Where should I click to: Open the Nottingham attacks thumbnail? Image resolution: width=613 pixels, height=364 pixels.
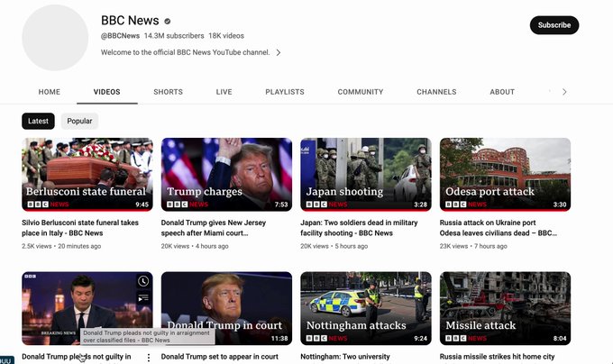(365, 308)
